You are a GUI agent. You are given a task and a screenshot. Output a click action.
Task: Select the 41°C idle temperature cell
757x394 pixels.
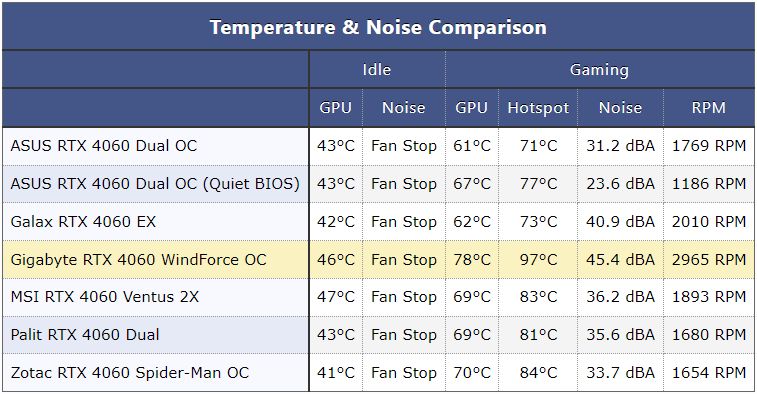click(x=336, y=373)
